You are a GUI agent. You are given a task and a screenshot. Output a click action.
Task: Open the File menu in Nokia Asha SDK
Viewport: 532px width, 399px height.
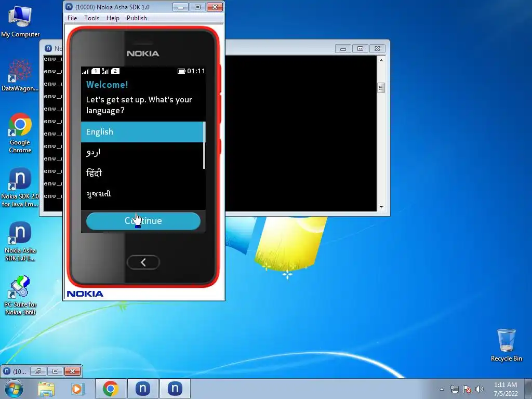(x=72, y=18)
